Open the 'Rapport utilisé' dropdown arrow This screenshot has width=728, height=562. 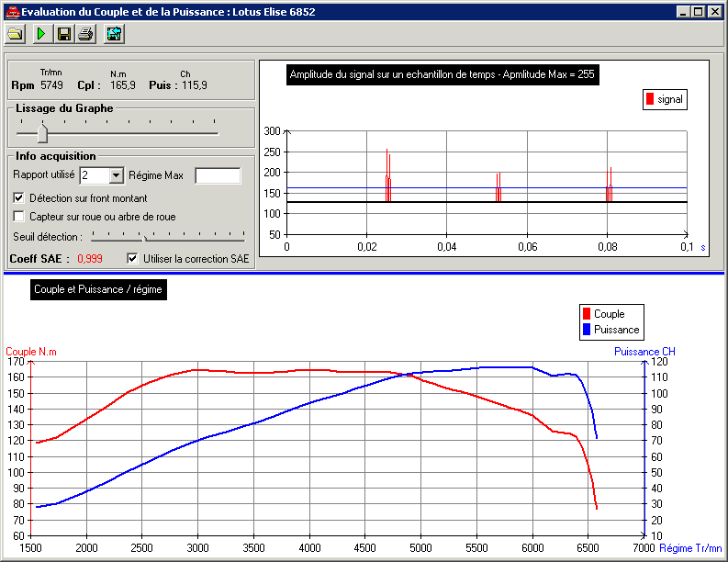(x=116, y=175)
